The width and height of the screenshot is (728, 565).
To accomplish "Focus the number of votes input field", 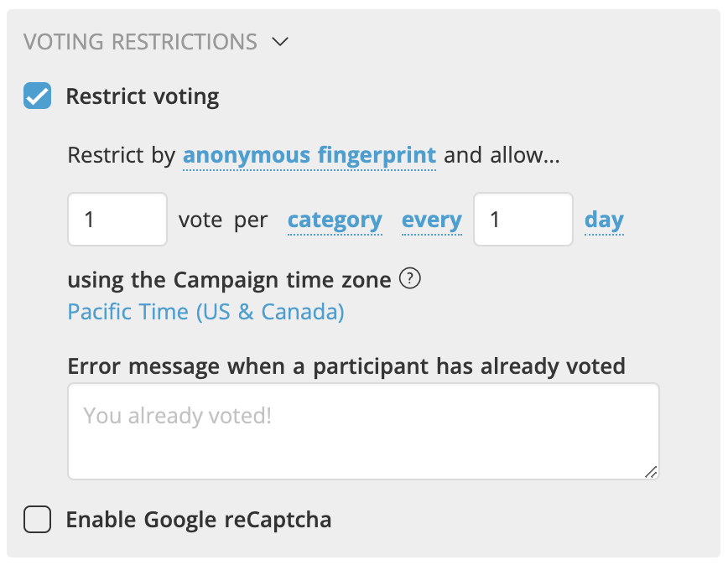I will [x=117, y=220].
